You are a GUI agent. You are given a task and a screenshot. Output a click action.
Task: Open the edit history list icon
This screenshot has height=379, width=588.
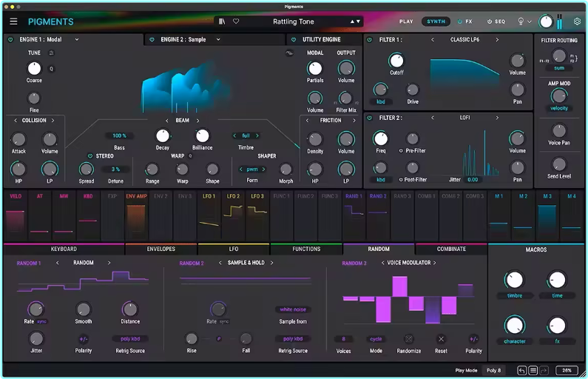[533, 370]
